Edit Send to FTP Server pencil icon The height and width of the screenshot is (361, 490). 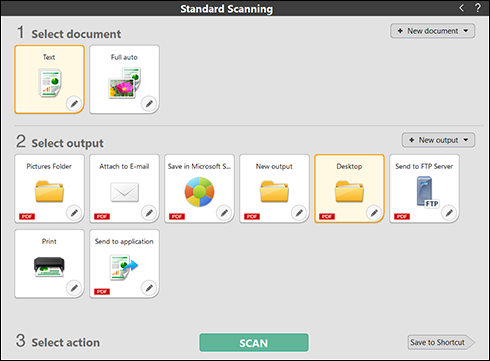pyautogui.click(x=449, y=212)
